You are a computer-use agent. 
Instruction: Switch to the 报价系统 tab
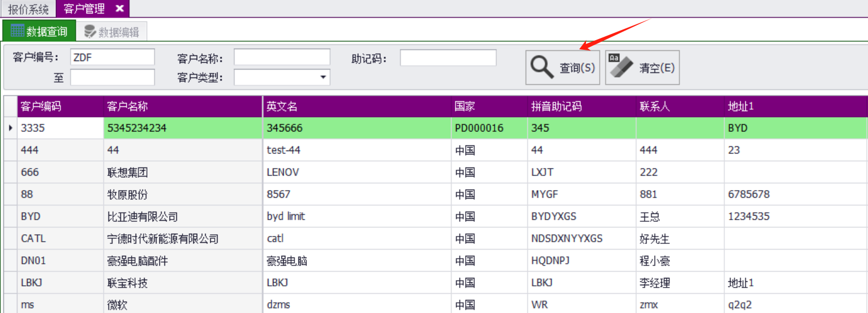click(28, 9)
